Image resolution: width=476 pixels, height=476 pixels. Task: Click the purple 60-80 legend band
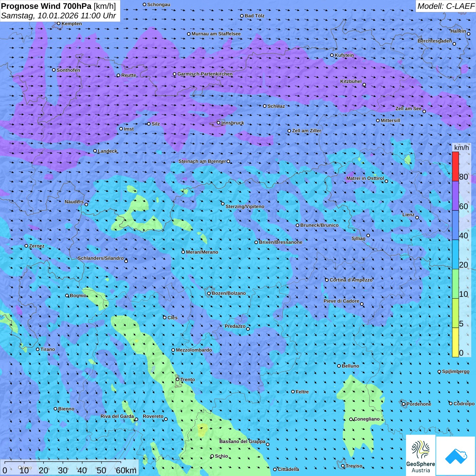(455, 196)
